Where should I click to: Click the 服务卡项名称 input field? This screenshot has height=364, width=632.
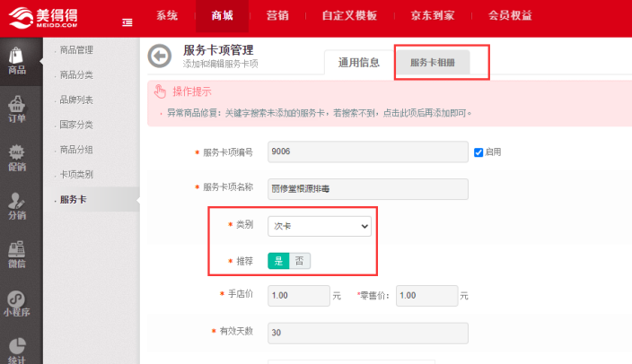[x=368, y=189]
